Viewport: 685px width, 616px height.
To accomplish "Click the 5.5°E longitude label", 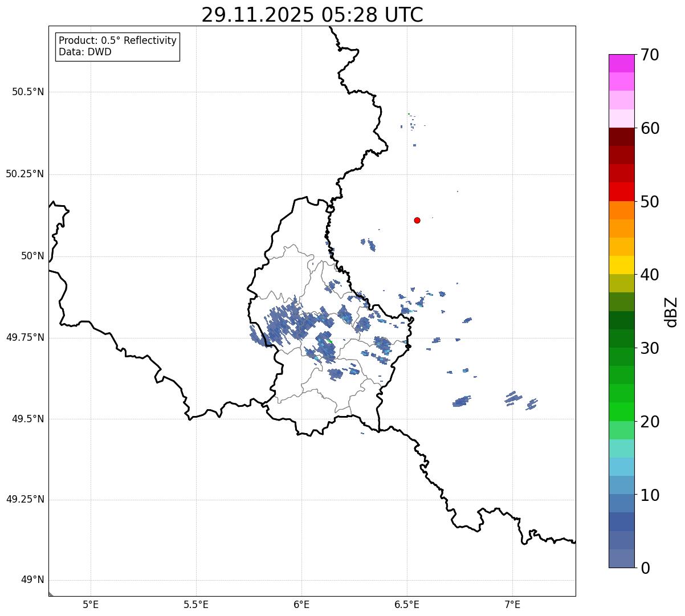I will click(x=196, y=604).
